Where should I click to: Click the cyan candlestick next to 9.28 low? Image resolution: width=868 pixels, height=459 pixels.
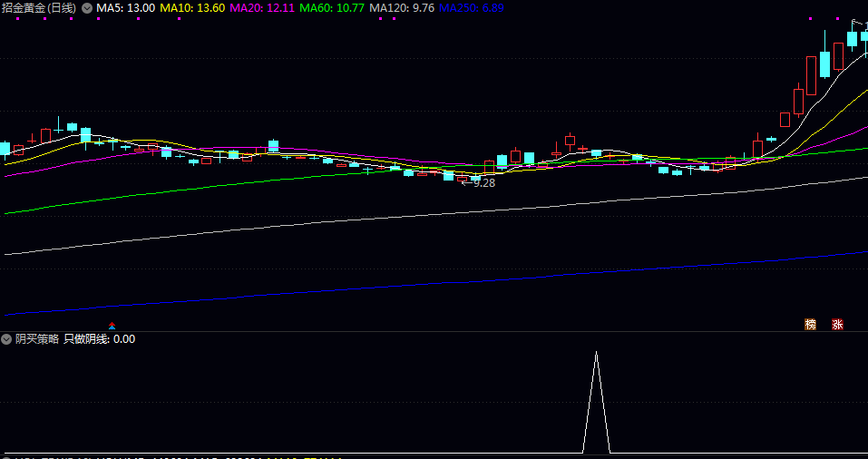(448, 175)
